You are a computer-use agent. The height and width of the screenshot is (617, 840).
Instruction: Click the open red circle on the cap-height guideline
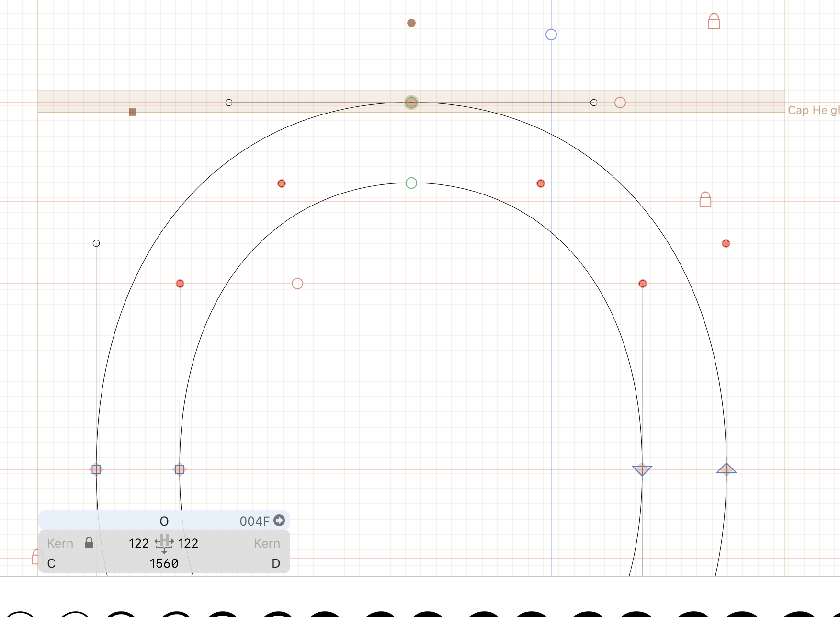(620, 103)
